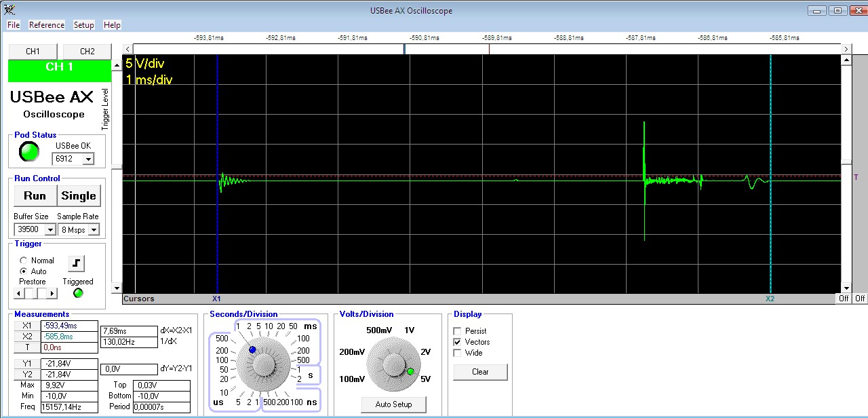Click the green Pod Status indicator light
The image size is (868, 418).
click(x=28, y=152)
